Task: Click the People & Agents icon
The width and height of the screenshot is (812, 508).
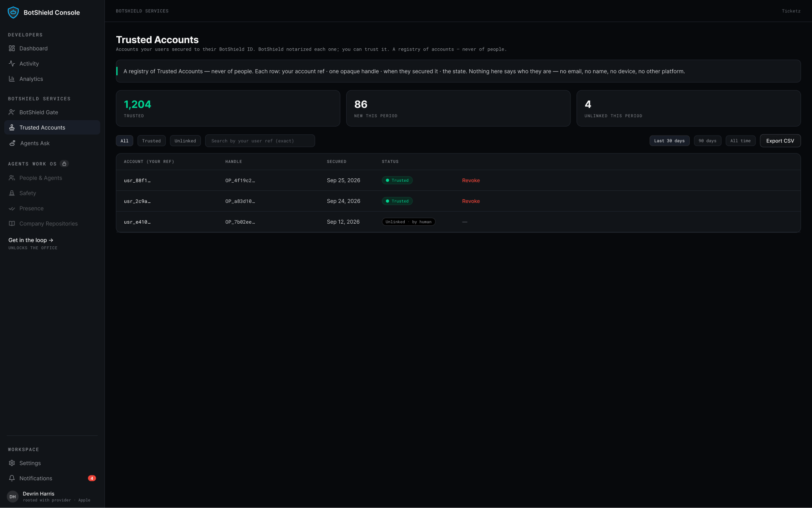Action: (x=12, y=178)
